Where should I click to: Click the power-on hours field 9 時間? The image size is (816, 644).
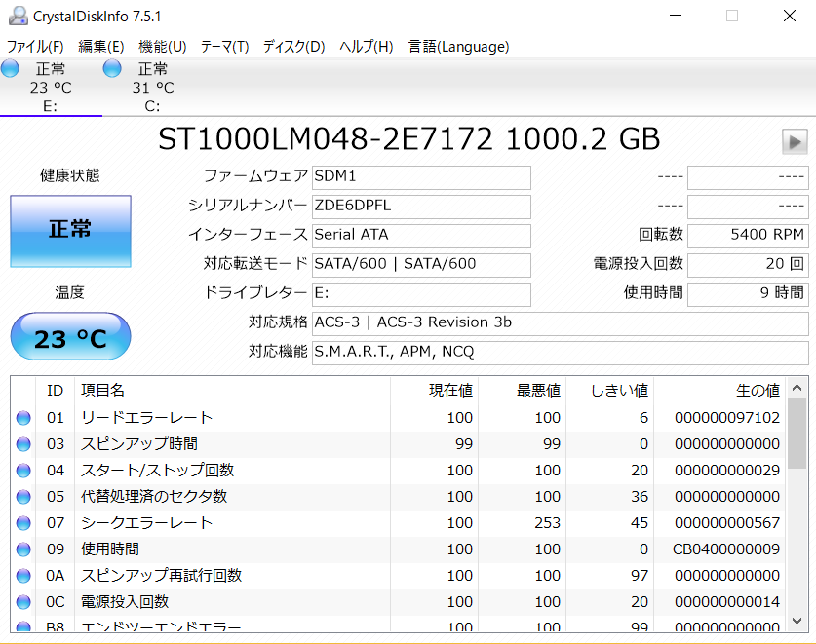[748, 294]
